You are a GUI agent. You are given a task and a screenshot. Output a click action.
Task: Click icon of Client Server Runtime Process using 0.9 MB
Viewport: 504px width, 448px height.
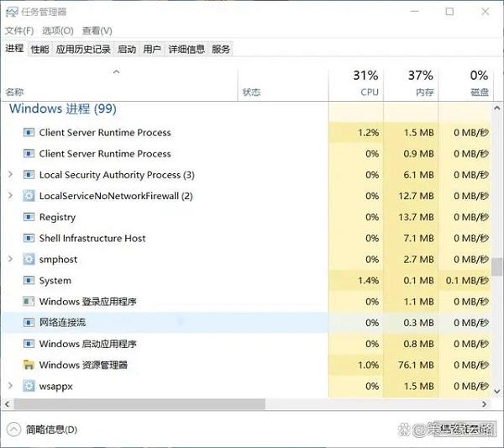coord(29,154)
